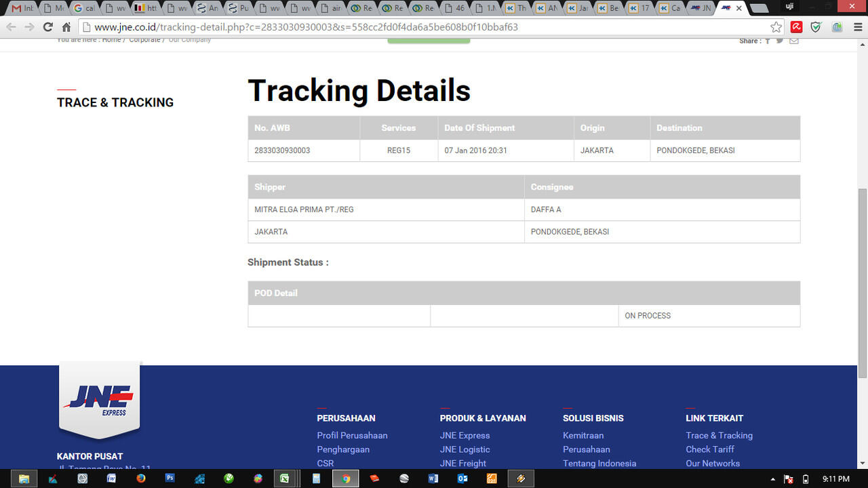
Task: Launch Photoshop from the taskbar
Action: pyautogui.click(x=170, y=479)
